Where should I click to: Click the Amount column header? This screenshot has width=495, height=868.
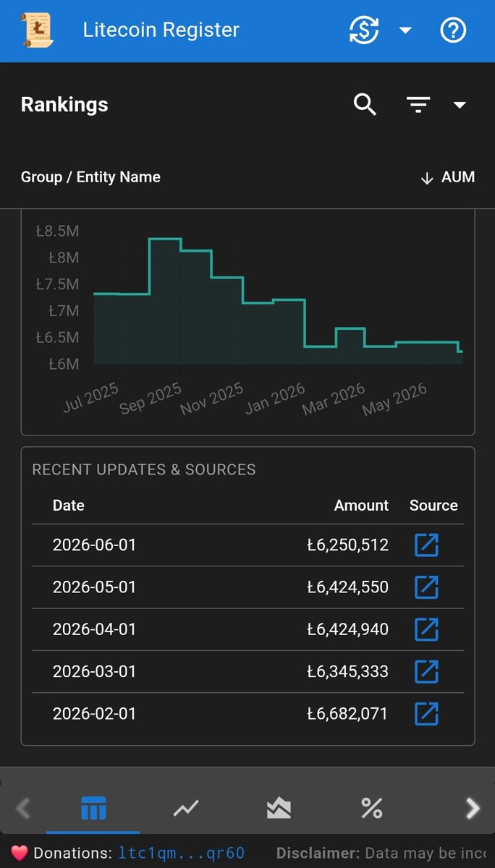362,506
